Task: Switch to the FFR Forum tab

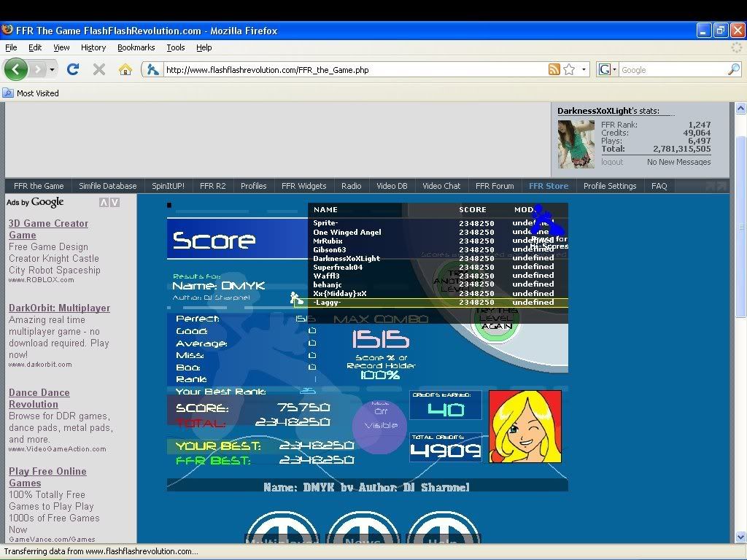Action: [x=495, y=186]
